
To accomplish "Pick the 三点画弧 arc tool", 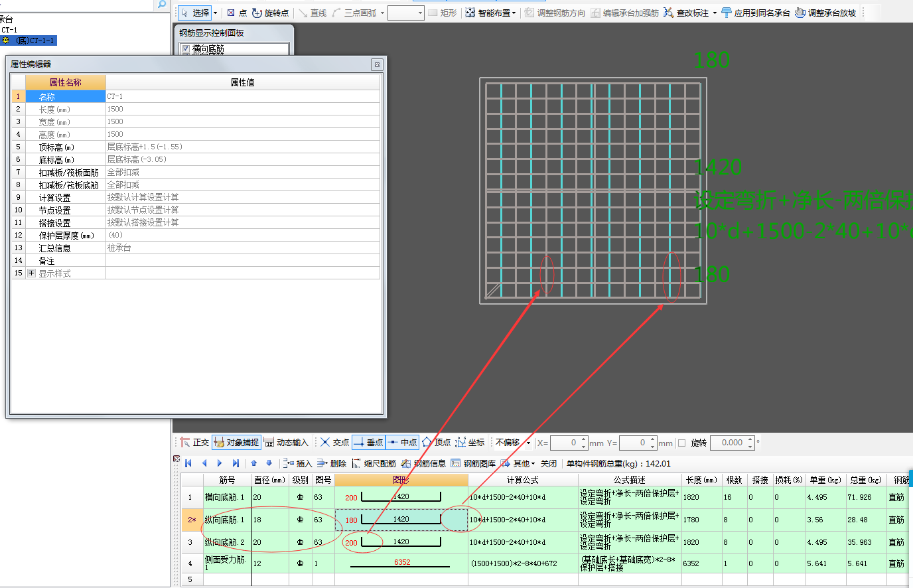I will 354,13.
